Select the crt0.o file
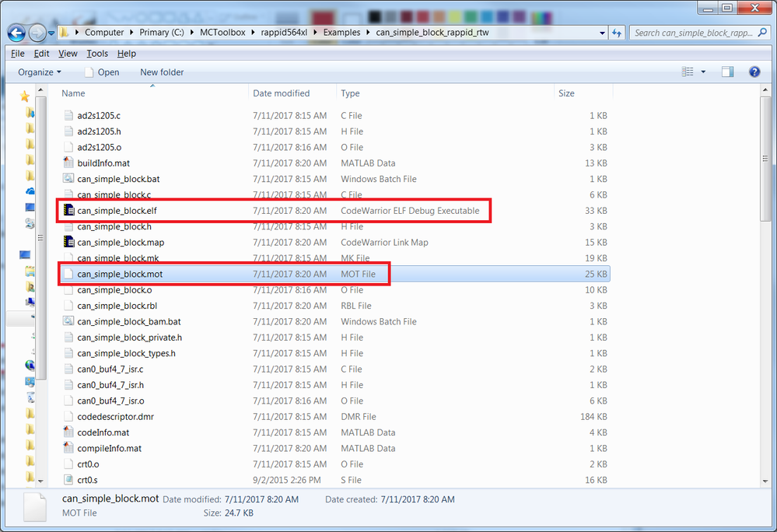Viewport: 777px width, 532px height. (88, 464)
